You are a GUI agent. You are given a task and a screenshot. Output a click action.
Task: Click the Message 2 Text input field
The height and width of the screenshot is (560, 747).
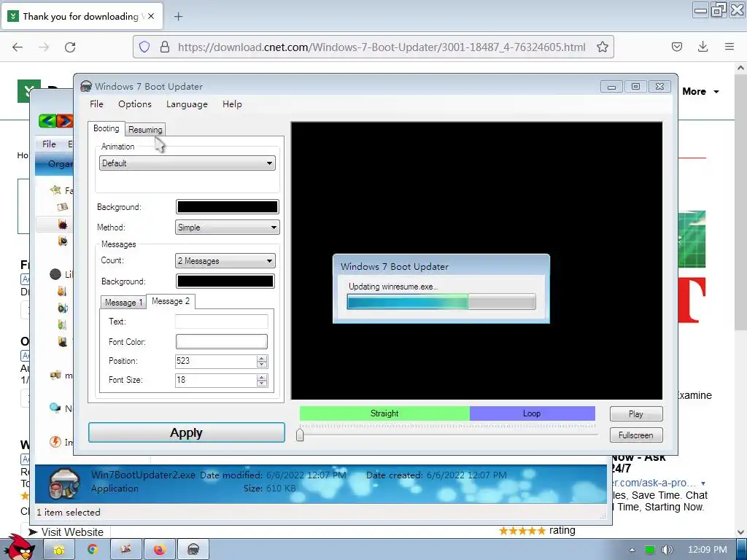(x=222, y=322)
